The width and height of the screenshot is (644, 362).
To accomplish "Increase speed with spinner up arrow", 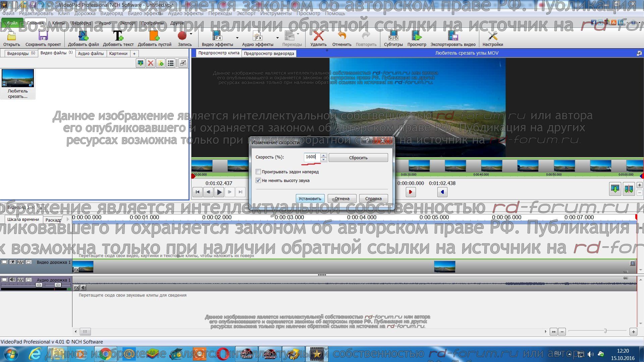I will pos(323,155).
